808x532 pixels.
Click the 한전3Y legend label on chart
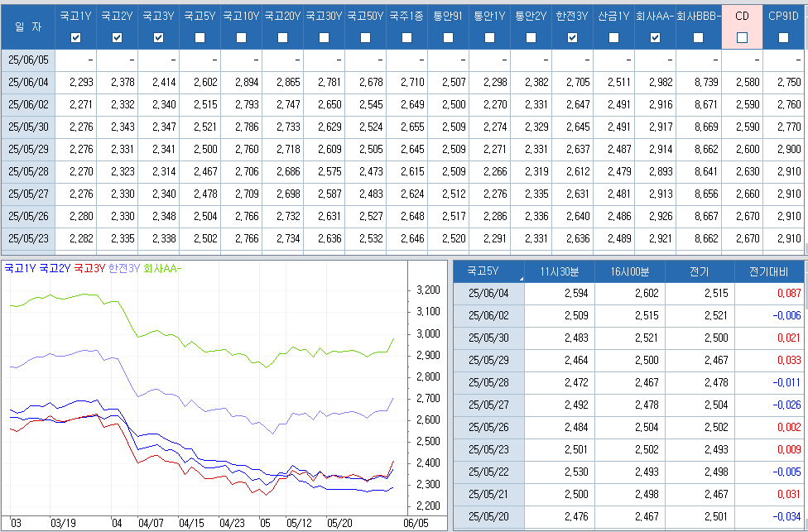[x=124, y=268]
